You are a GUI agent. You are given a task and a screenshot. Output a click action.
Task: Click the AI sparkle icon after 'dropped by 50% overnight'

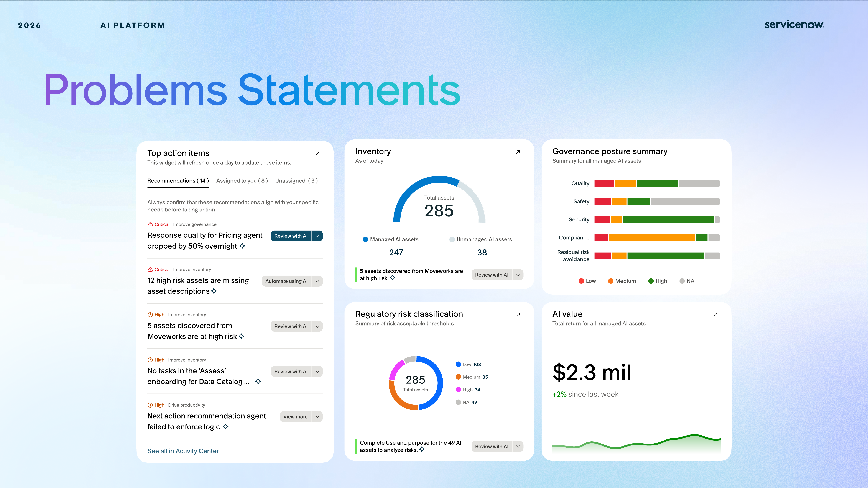click(242, 246)
